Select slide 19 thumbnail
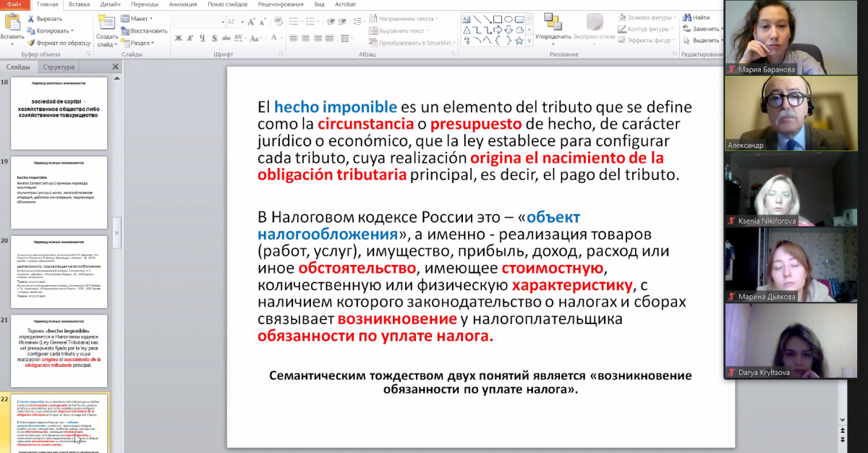Screen dimensions: 868x453 (x=59, y=192)
